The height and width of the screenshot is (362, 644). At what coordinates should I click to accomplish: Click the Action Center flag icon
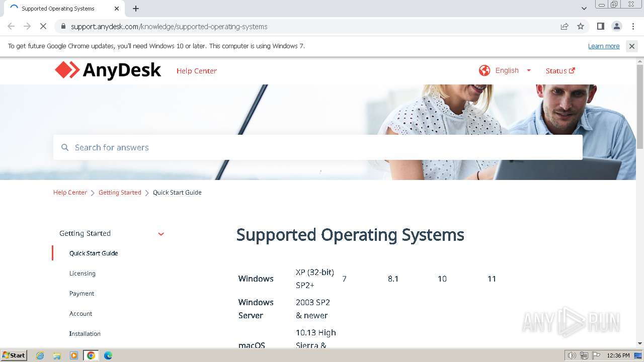[x=597, y=355]
